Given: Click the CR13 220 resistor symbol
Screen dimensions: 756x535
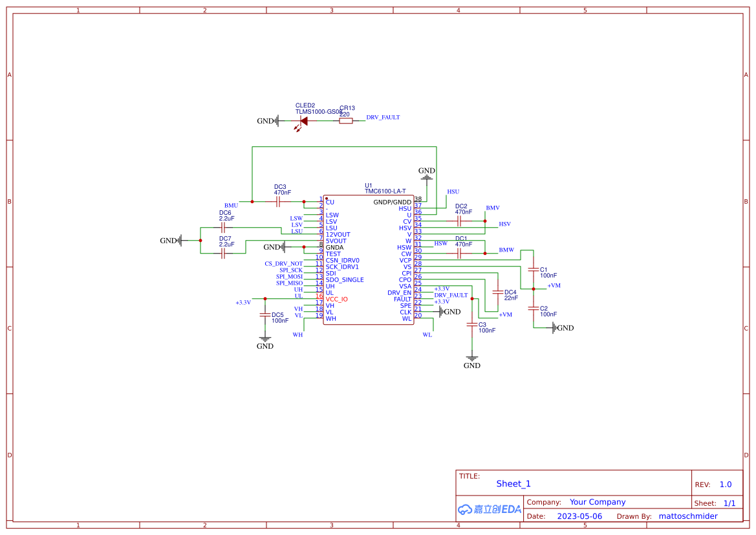Looking at the screenshot, I should point(346,120).
